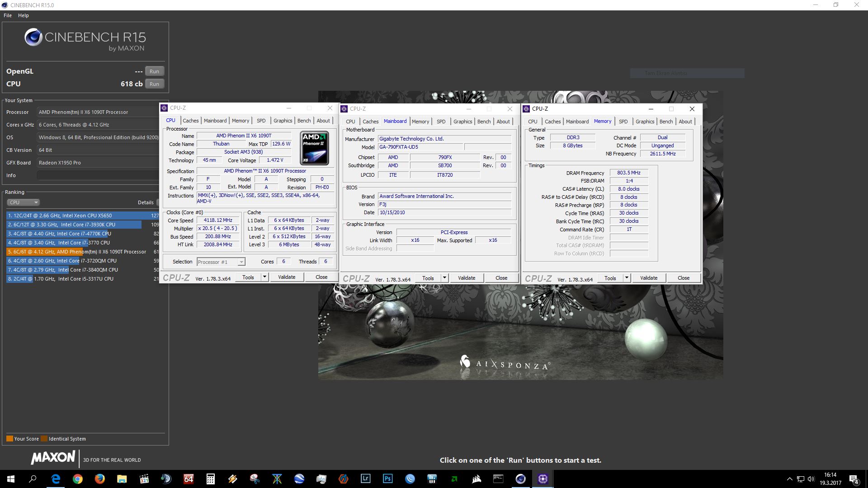Screen dimensions: 868x488
Task: Open the AIDA64 icon in taskbar
Action: (189, 479)
